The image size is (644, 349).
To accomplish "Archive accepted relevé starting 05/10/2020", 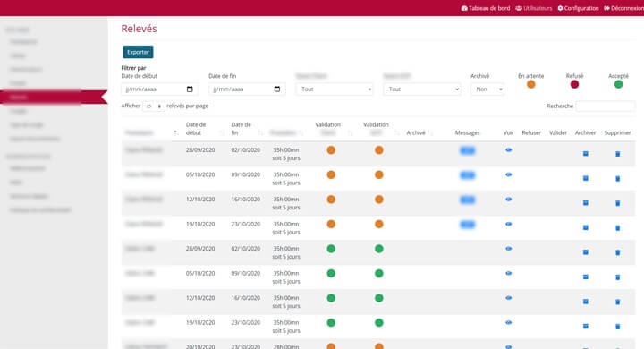I will [x=586, y=277].
